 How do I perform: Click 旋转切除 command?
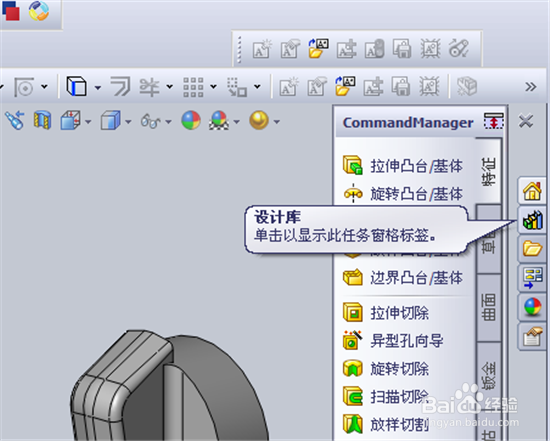point(386,368)
